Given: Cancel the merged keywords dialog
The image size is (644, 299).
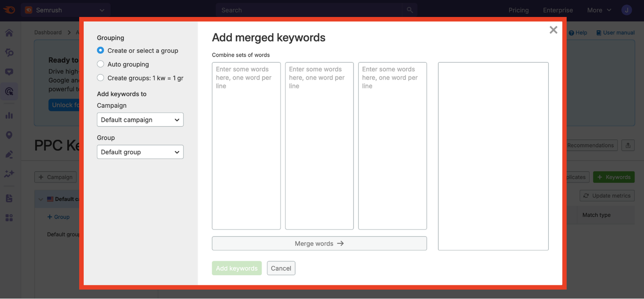Looking at the screenshot, I should pos(281,268).
